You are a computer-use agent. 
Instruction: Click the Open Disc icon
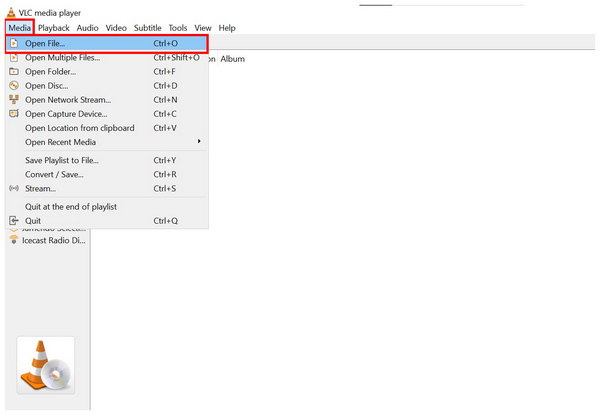pos(14,86)
